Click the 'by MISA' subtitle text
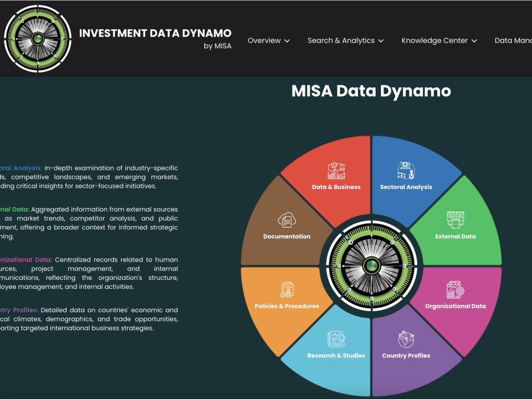This screenshot has width=532, height=399. coord(218,46)
